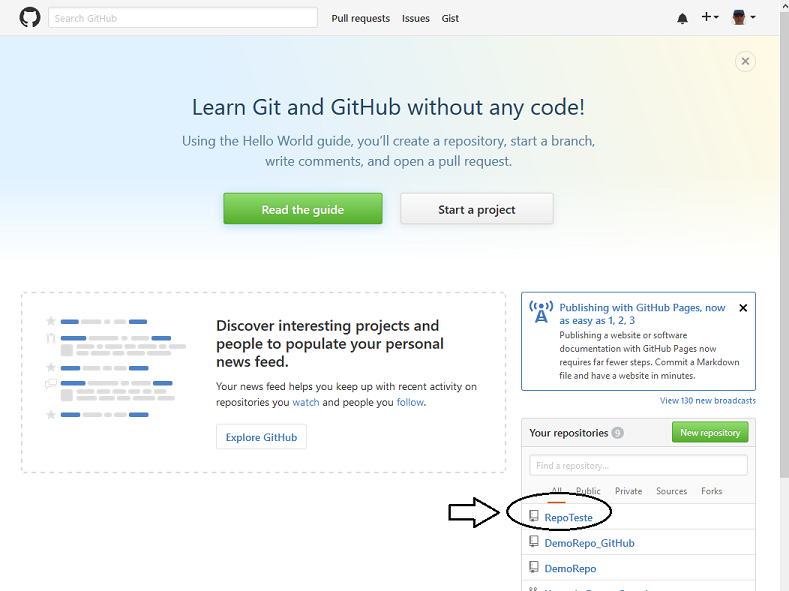Click the Your repositories heading
This screenshot has height=591, width=789.
tap(569, 433)
